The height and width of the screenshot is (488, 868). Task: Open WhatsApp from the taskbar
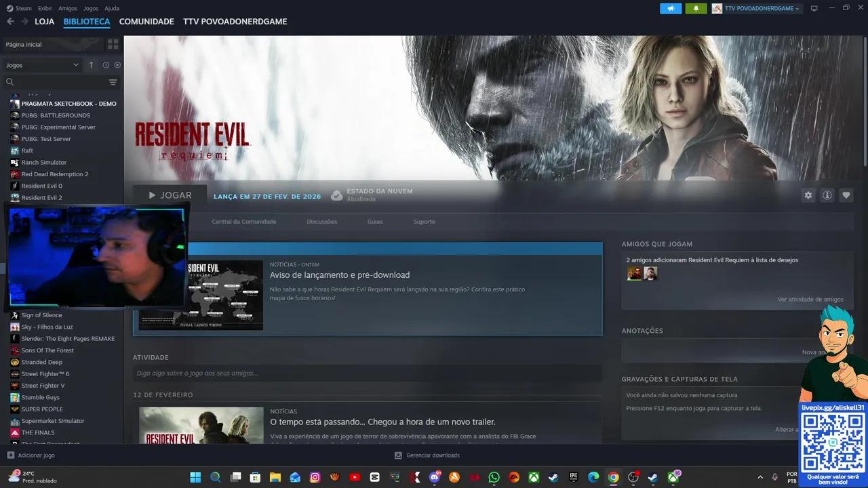[x=494, y=477]
